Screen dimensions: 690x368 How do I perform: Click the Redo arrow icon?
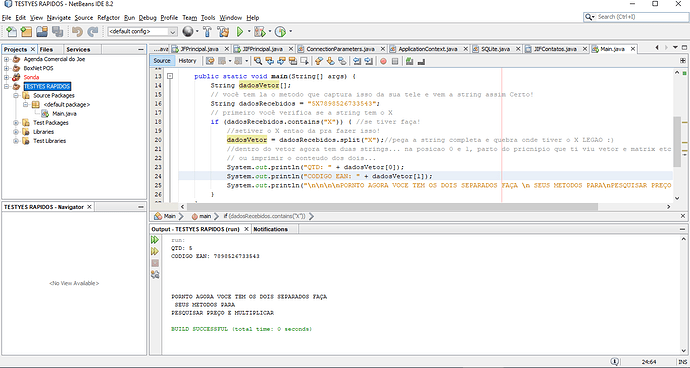pyautogui.click(x=92, y=32)
